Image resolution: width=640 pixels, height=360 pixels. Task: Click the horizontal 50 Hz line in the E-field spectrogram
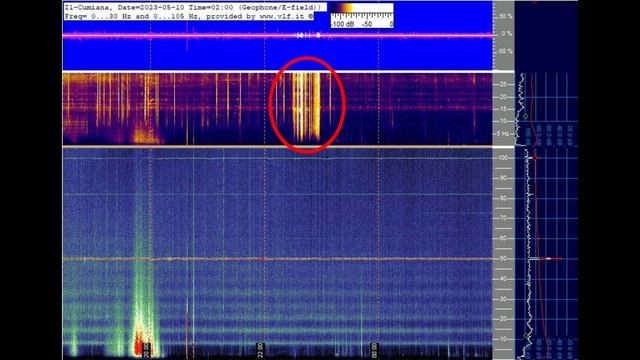pos(278,259)
